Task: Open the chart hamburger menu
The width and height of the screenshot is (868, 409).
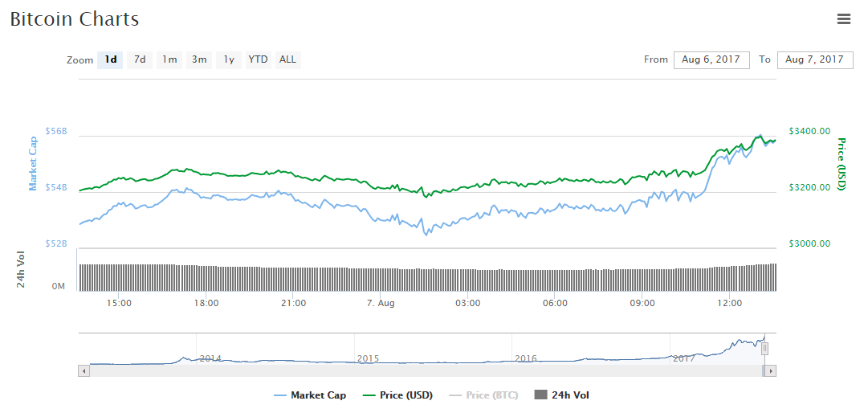Action: 844,18
